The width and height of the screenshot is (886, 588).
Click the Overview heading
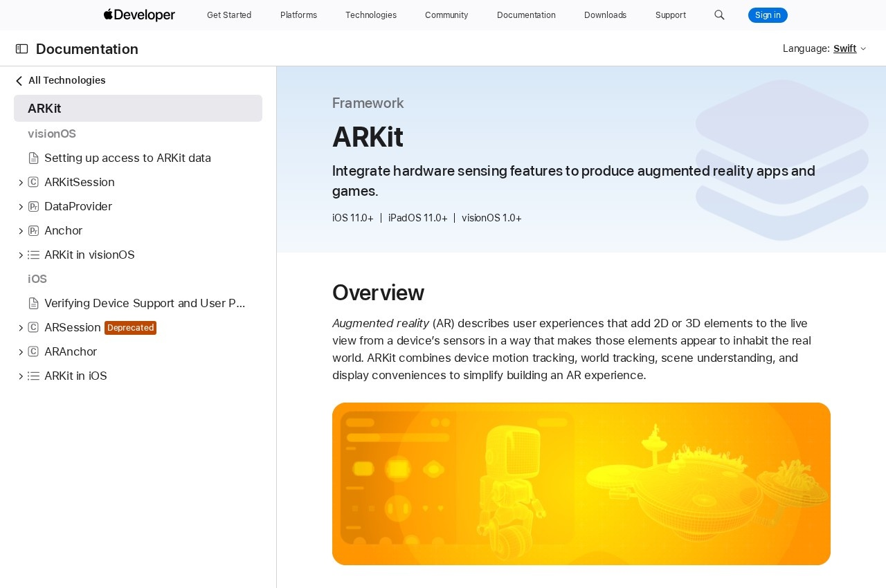point(378,293)
